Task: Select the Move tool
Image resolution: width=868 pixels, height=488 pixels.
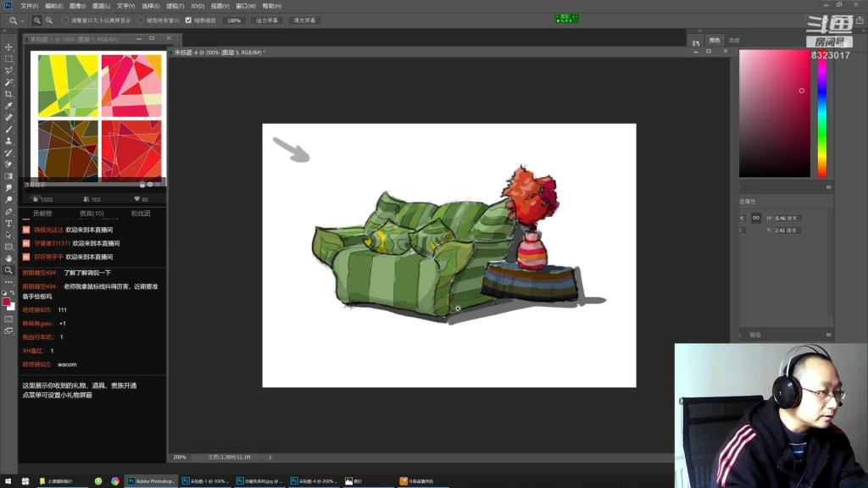Action: tap(9, 47)
